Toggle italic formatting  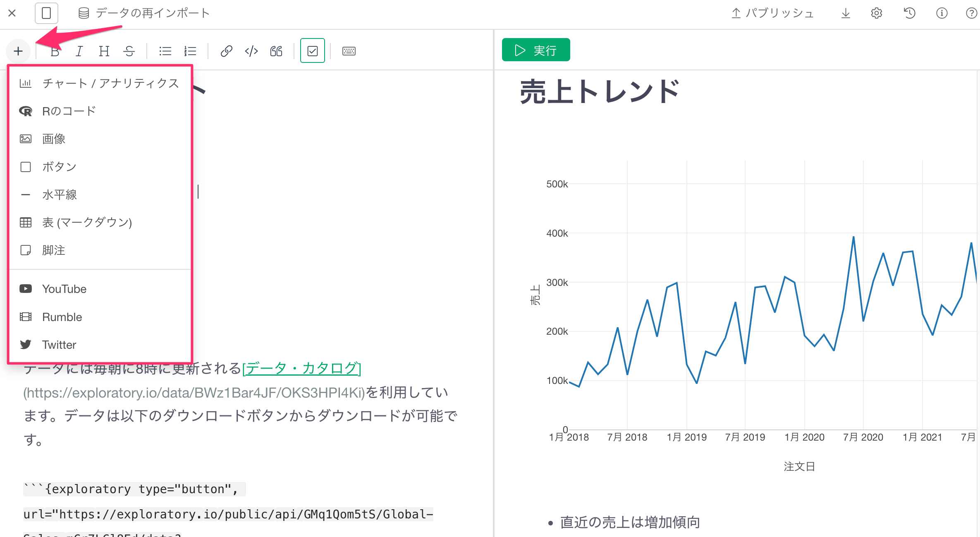pyautogui.click(x=79, y=51)
